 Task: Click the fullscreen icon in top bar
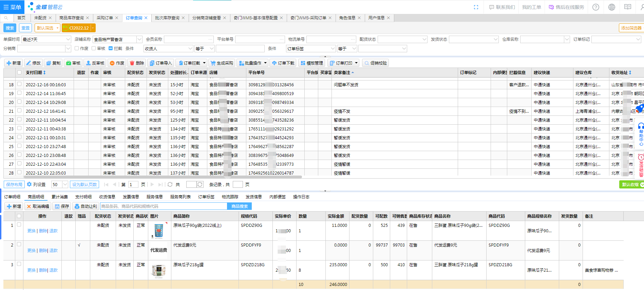tap(476, 7)
